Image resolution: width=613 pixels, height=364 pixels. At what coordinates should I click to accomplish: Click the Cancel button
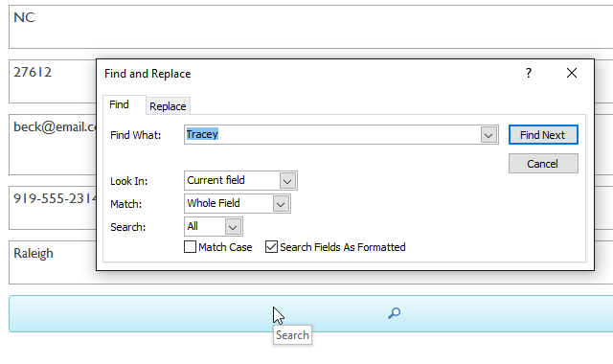pos(543,164)
